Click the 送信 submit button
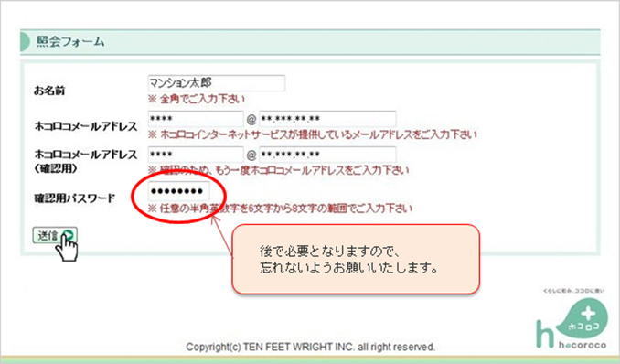620x364 pixels. pyautogui.click(x=55, y=235)
